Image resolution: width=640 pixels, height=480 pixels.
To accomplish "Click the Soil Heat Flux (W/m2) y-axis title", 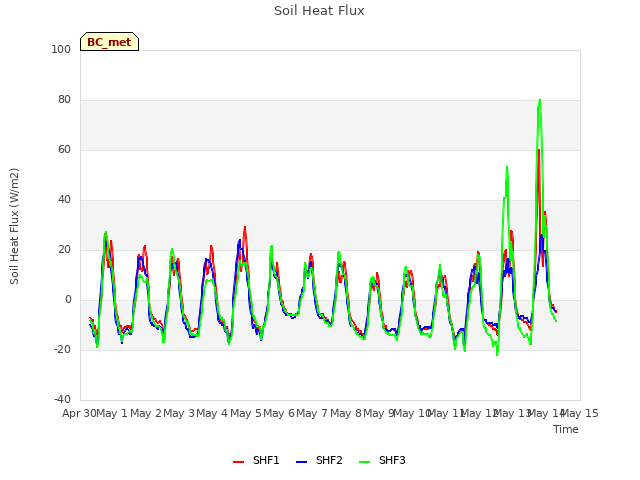I will pos(14,226).
